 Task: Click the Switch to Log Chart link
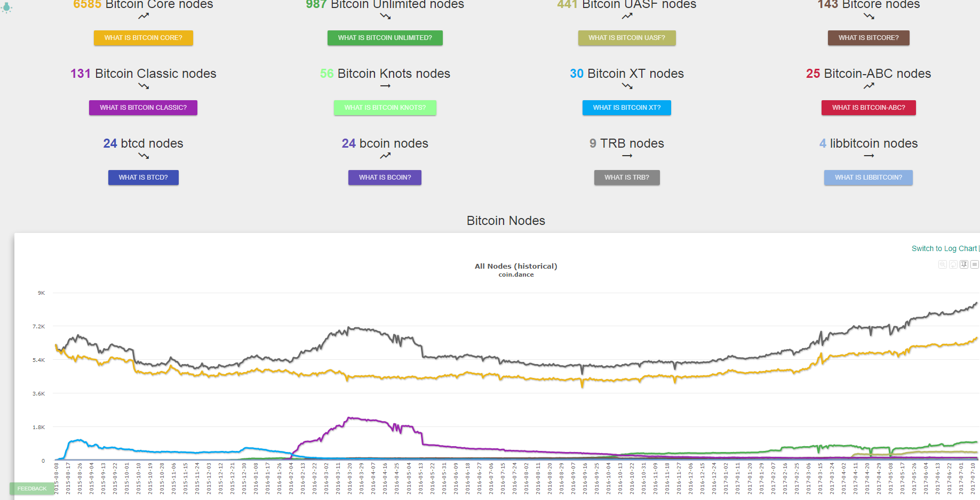944,248
